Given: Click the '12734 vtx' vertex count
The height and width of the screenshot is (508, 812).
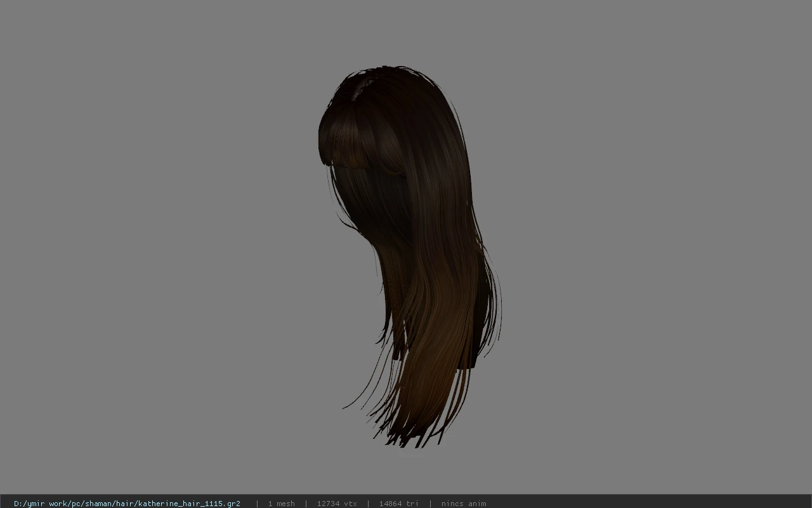Looking at the screenshot, I should (x=336, y=504).
